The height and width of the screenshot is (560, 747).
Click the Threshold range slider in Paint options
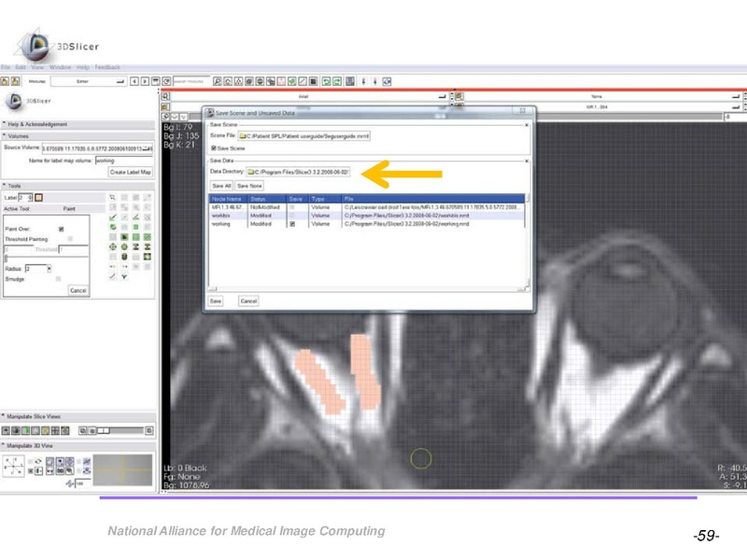pos(46,258)
